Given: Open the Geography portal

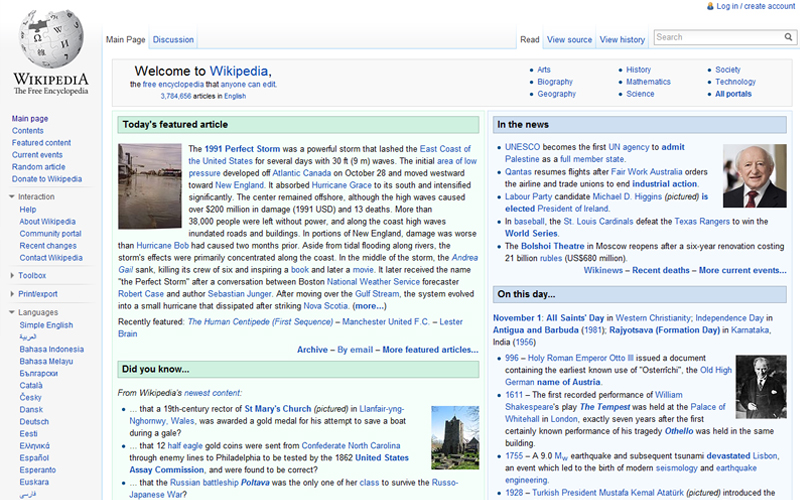Looking at the screenshot, I should (x=557, y=94).
